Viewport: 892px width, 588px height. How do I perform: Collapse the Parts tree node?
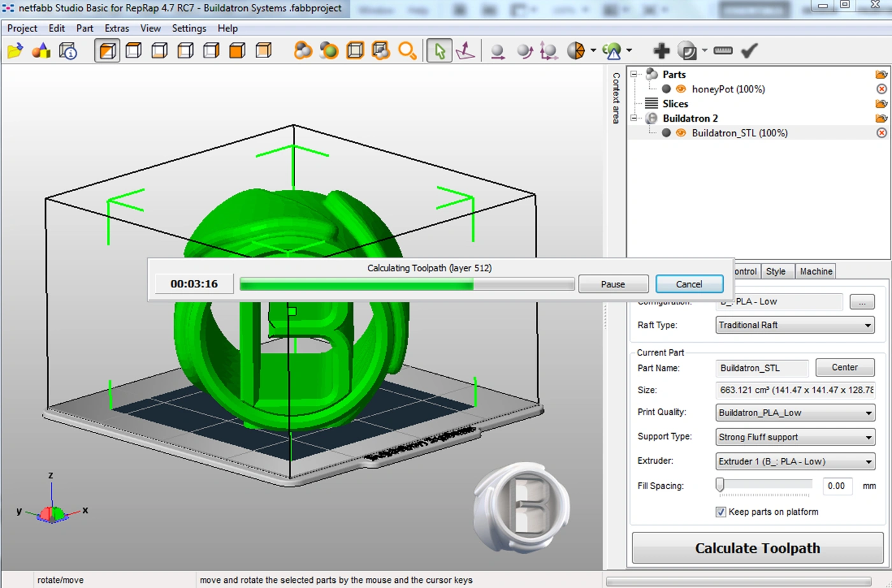click(x=634, y=75)
